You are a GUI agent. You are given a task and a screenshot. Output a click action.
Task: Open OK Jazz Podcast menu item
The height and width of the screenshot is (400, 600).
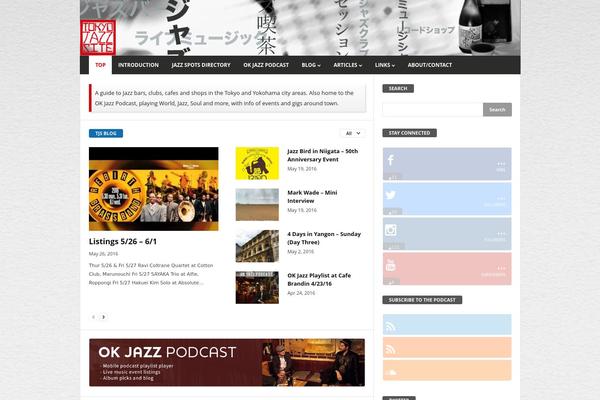click(266, 65)
